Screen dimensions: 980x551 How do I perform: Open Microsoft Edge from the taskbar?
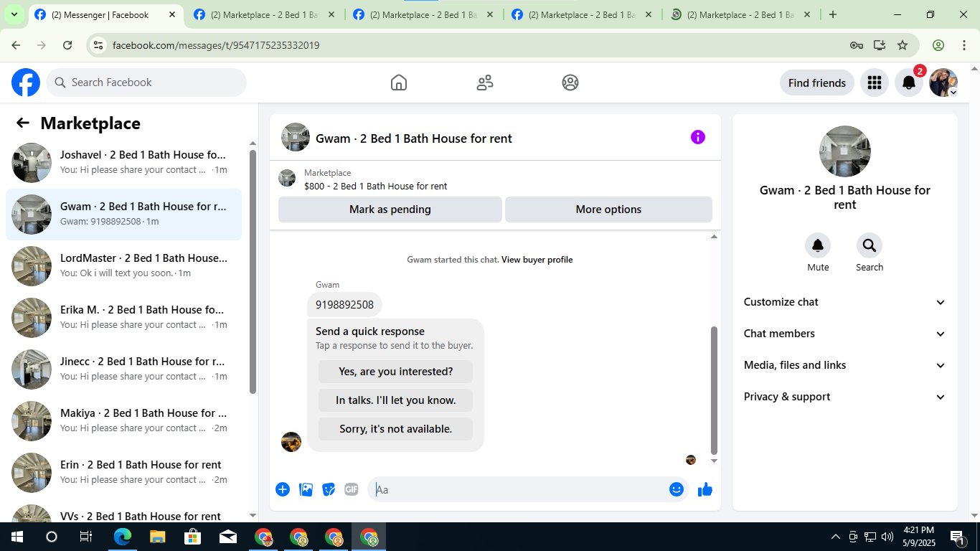123,537
